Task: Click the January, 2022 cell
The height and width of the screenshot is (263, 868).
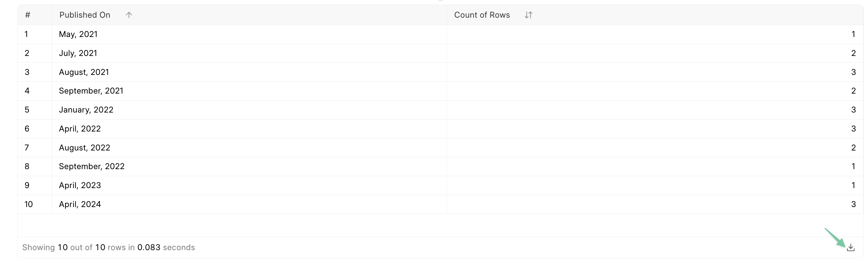Action: [x=86, y=110]
